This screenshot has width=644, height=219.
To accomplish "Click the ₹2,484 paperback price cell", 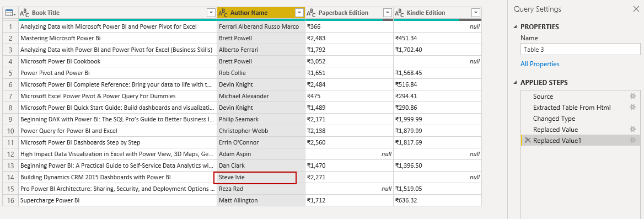I will click(349, 84).
